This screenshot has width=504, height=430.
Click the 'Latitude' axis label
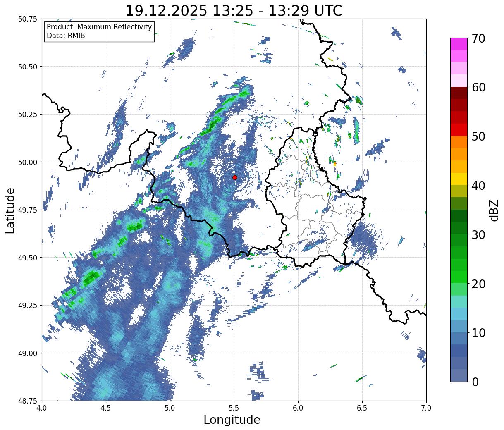coord(10,210)
